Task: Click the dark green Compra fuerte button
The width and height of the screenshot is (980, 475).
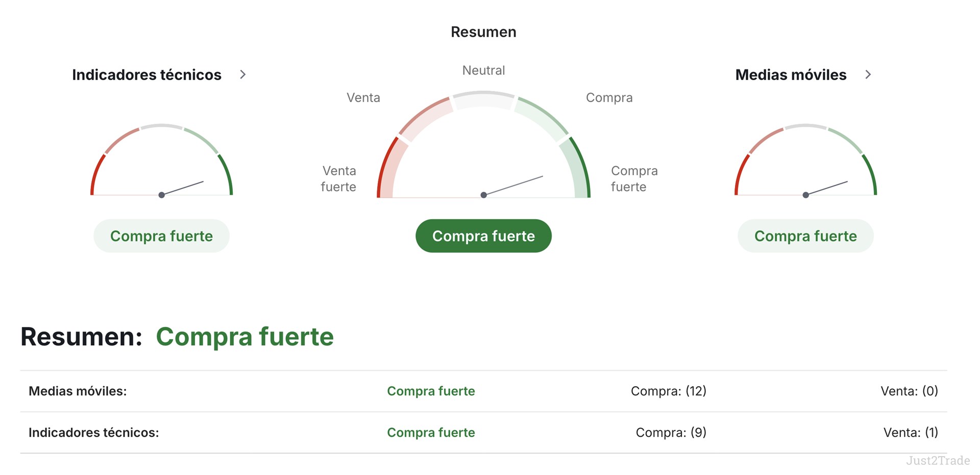Action: coord(483,236)
